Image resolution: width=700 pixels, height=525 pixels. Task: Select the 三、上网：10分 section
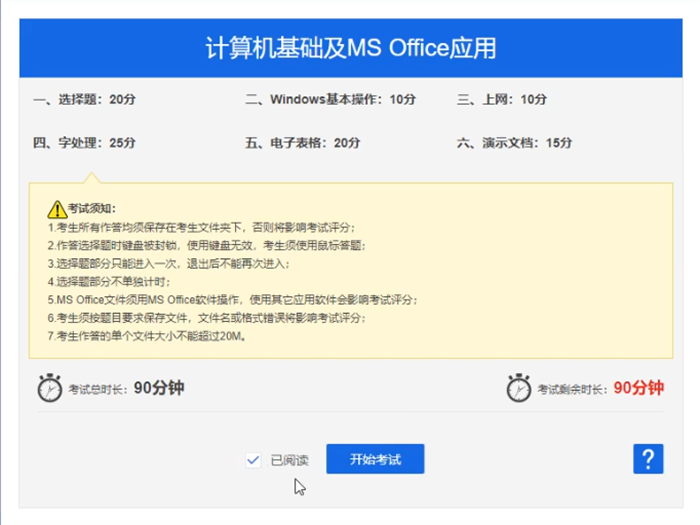[x=502, y=99]
